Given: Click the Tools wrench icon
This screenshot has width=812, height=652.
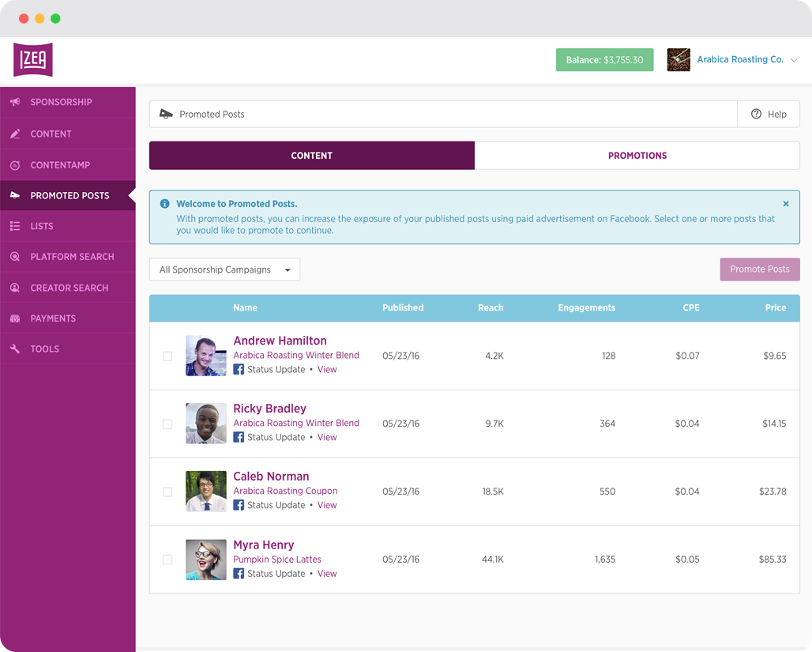Looking at the screenshot, I should [x=15, y=349].
